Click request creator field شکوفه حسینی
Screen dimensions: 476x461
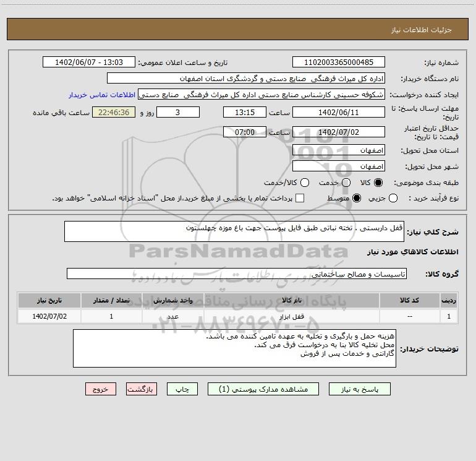(261, 95)
